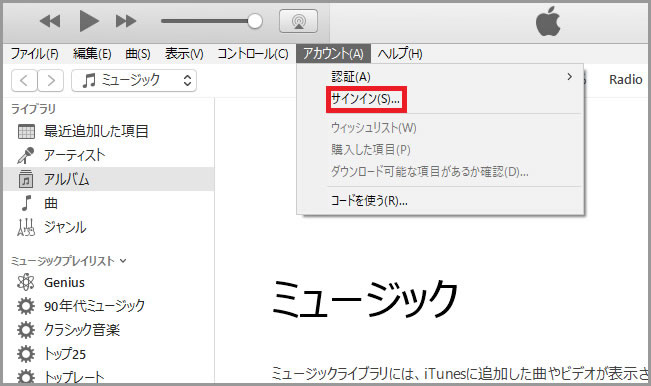
Task: Click the 最近追加した項目 grid icon
Action: pyautogui.click(x=26, y=132)
